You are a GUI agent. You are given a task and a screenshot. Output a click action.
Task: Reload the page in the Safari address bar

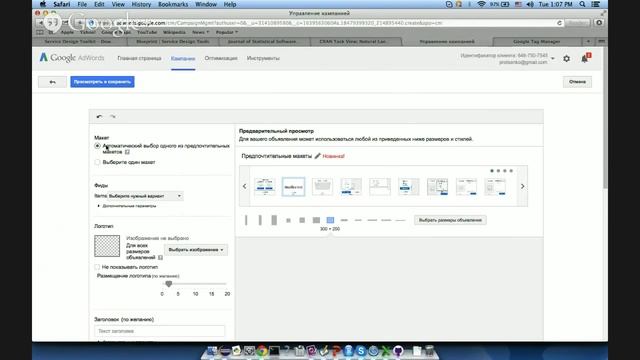point(559,23)
